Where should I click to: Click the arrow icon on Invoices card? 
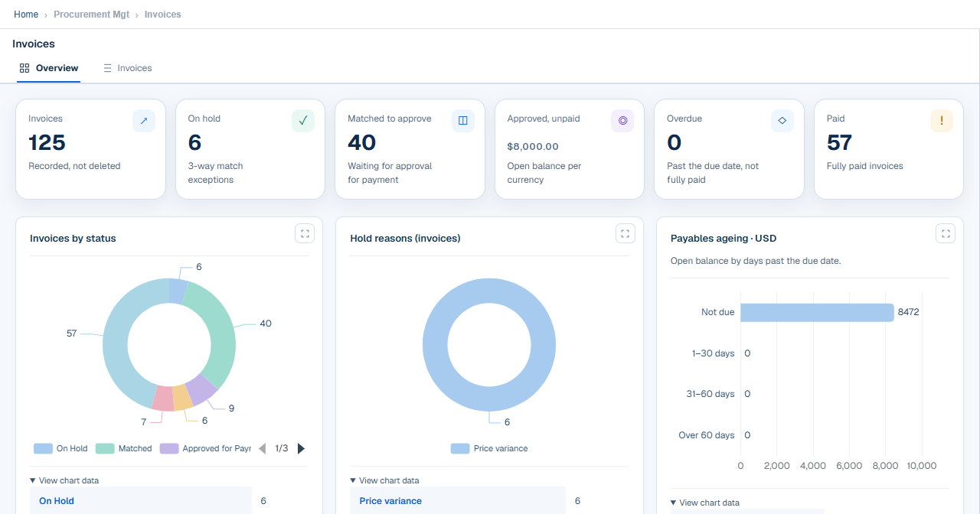point(144,121)
